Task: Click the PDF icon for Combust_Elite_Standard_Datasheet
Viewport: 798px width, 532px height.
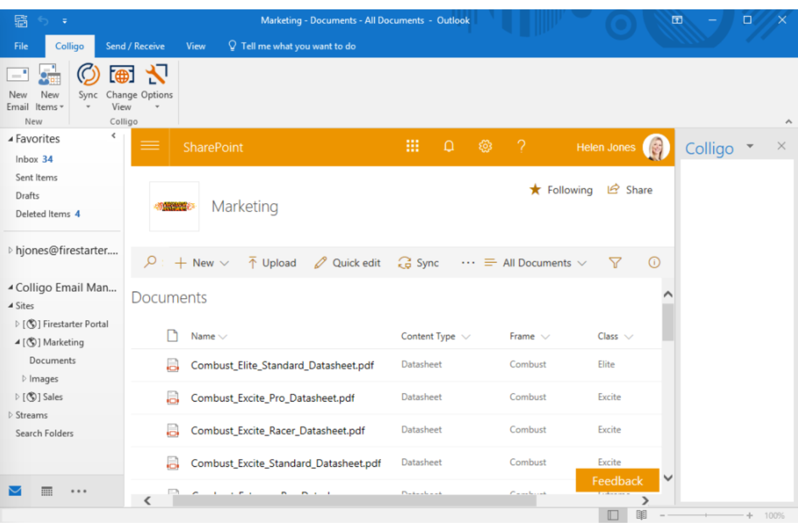Action: (x=173, y=365)
